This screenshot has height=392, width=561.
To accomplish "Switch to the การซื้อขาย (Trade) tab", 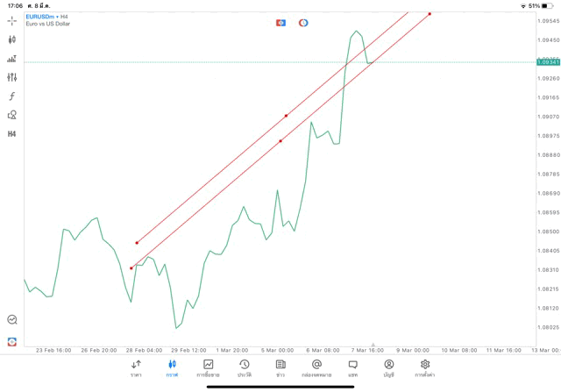I will (x=208, y=367).
